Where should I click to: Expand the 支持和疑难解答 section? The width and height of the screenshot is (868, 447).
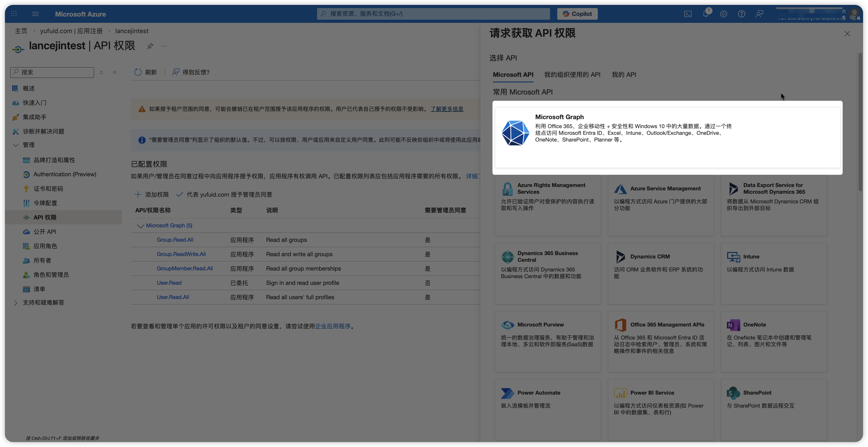[x=15, y=303]
